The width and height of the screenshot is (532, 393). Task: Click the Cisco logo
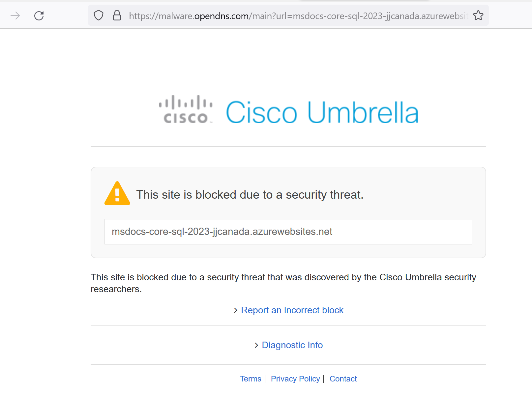186,109
